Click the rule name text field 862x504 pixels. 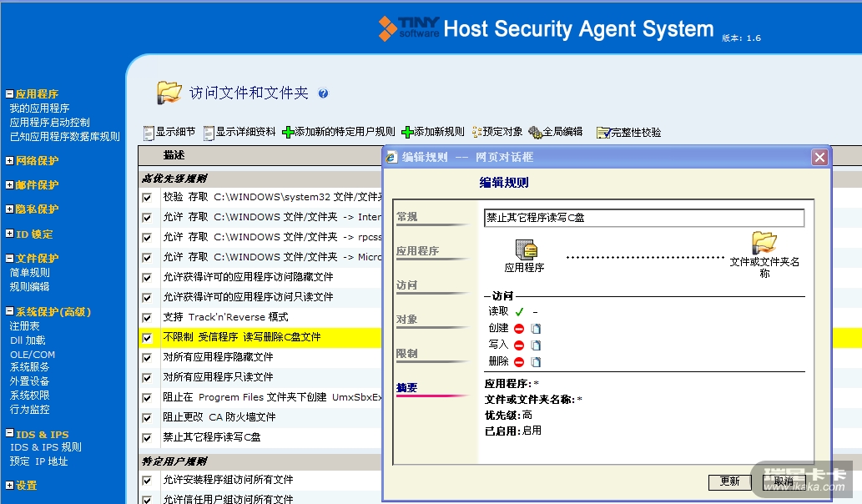click(x=643, y=218)
